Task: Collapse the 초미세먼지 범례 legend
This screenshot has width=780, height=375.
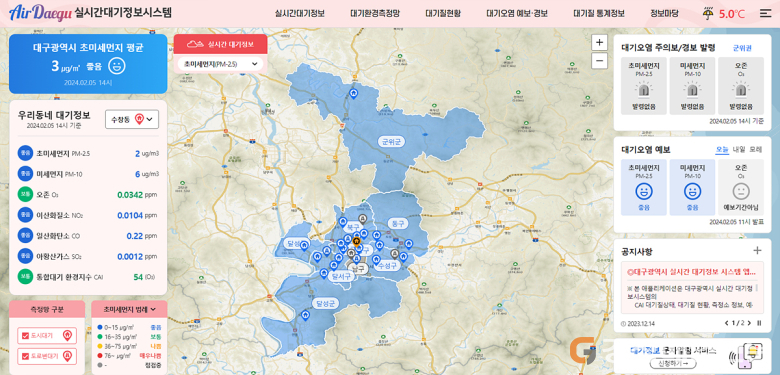Action: 129,309
